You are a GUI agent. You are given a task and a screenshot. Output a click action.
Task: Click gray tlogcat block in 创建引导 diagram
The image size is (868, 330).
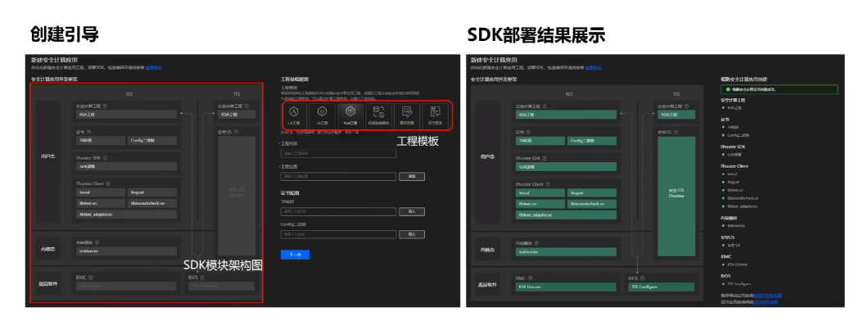pyautogui.click(x=152, y=192)
